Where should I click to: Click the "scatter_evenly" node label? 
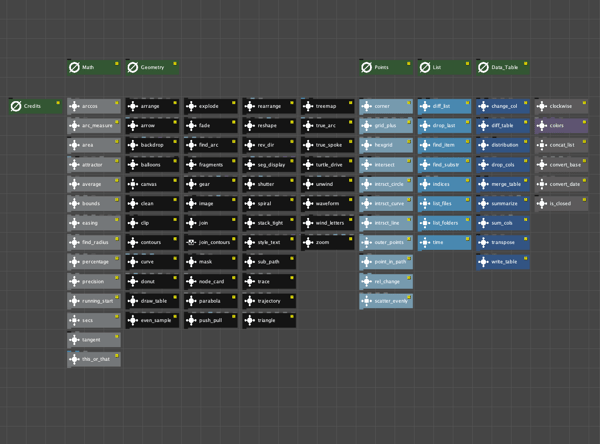[x=391, y=301]
